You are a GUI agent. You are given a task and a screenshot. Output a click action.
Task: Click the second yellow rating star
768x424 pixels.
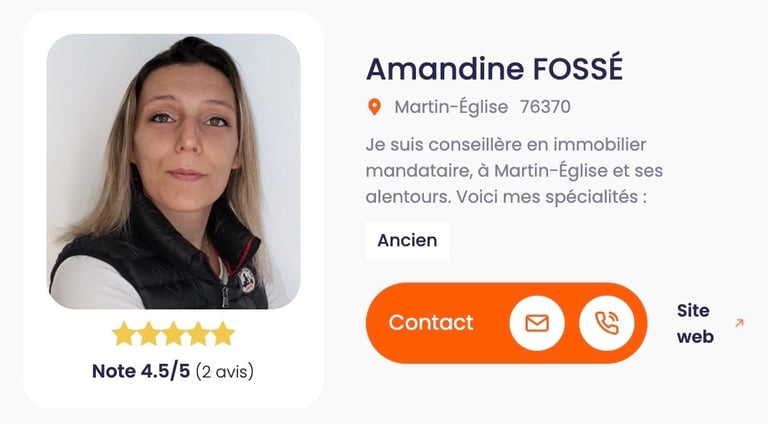pyautogui.click(x=148, y=334)
